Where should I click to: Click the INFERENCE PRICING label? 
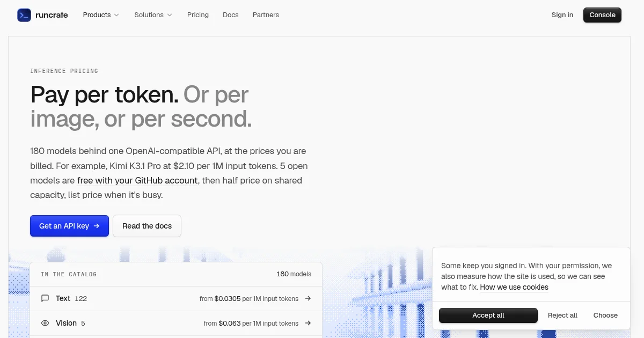[x=64, y=71]
